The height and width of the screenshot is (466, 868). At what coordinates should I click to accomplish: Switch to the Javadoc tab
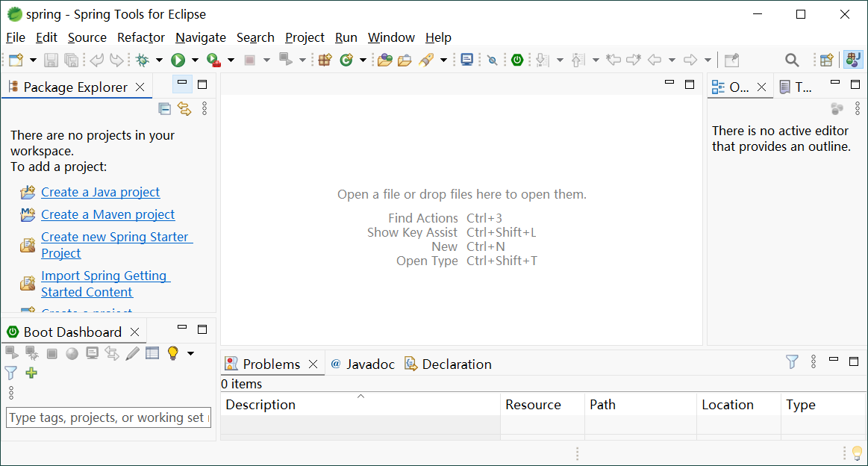363,364
